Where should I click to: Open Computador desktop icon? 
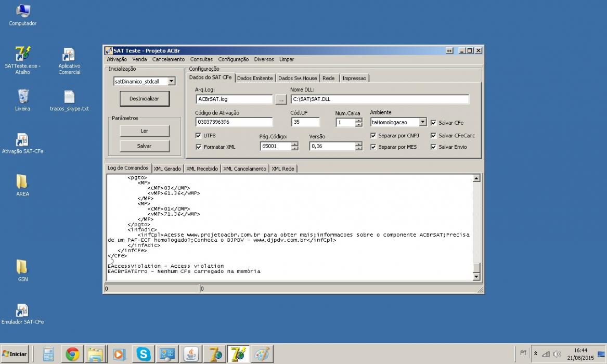point(22,15)
